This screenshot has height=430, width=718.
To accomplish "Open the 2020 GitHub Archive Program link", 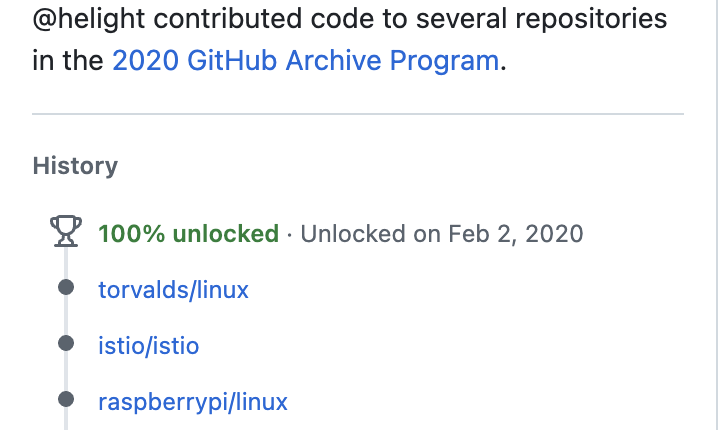I will 305,60.
